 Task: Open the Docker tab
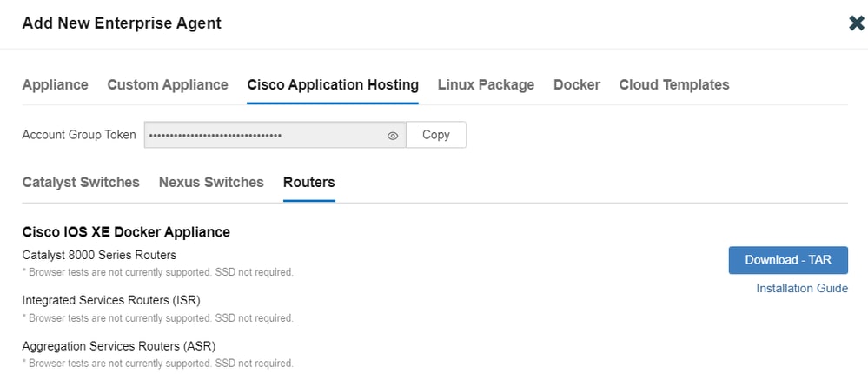(577, 84)
